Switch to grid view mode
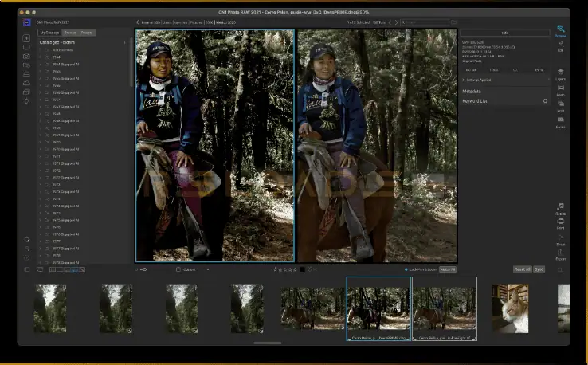This screenshot has height=365, width=588. pyautogui.click(x=53, y=269)
